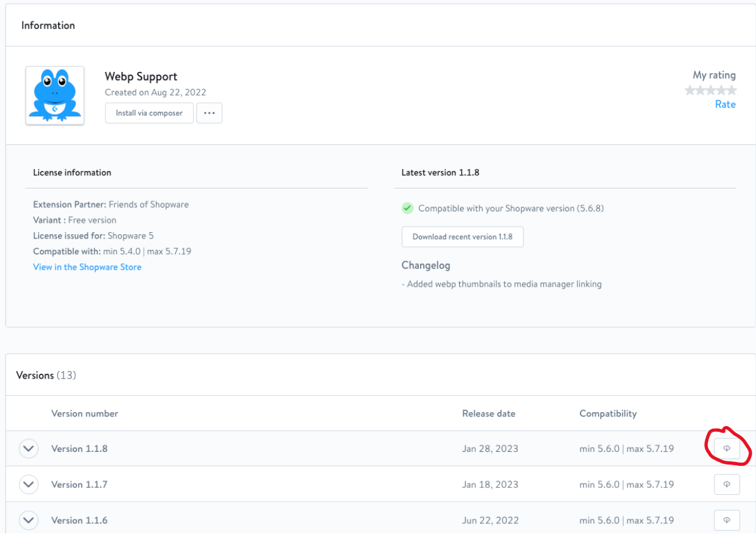Click release date Jun 22, 2022
This screenshot has height=534, width=756.
(490, 521)
